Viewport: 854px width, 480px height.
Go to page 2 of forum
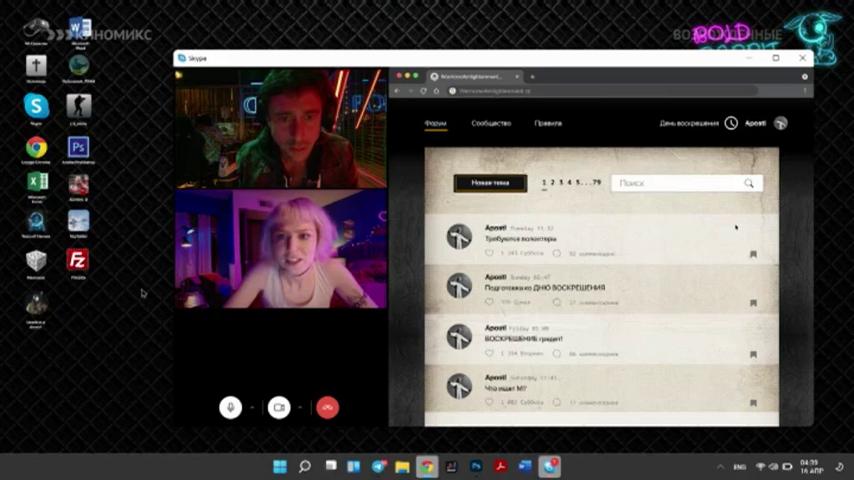[x=552, y=183]
